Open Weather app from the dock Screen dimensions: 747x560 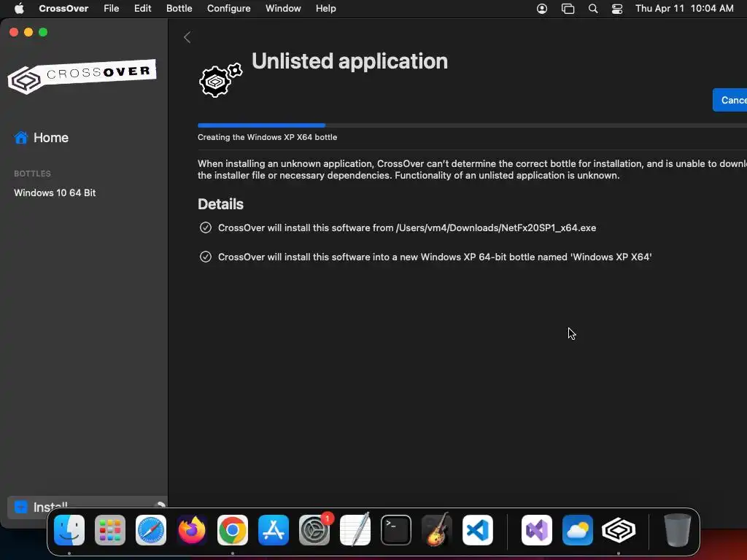[x=578, y=530]
